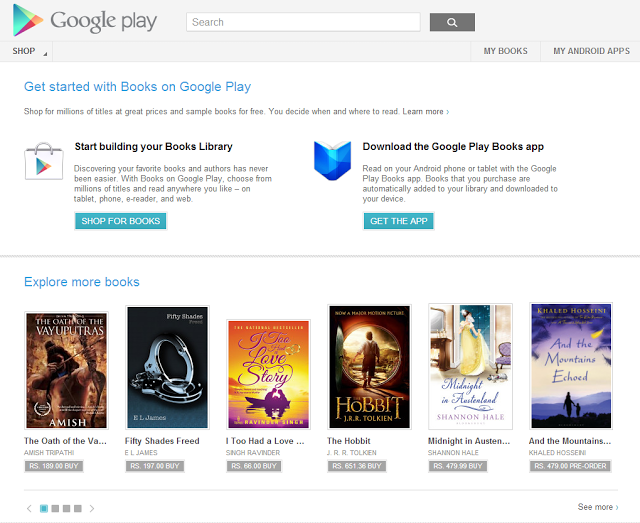Viewport: 640px width, 523px height.
Task: Click author J. R. R. TOLKIEN
Action: click(x=352, y=453)
